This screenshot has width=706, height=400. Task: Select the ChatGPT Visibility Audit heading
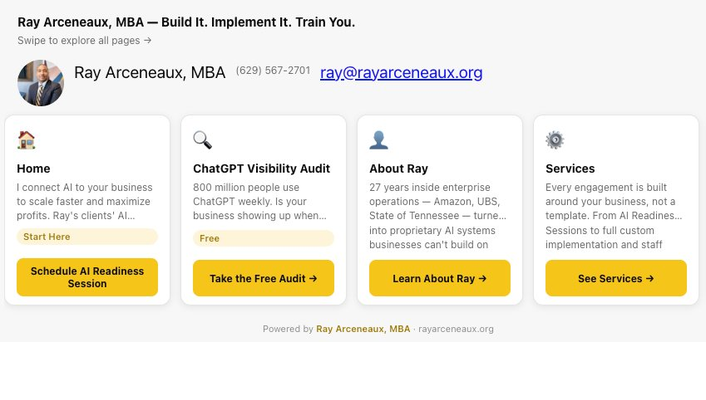click(x=261, y=169)
